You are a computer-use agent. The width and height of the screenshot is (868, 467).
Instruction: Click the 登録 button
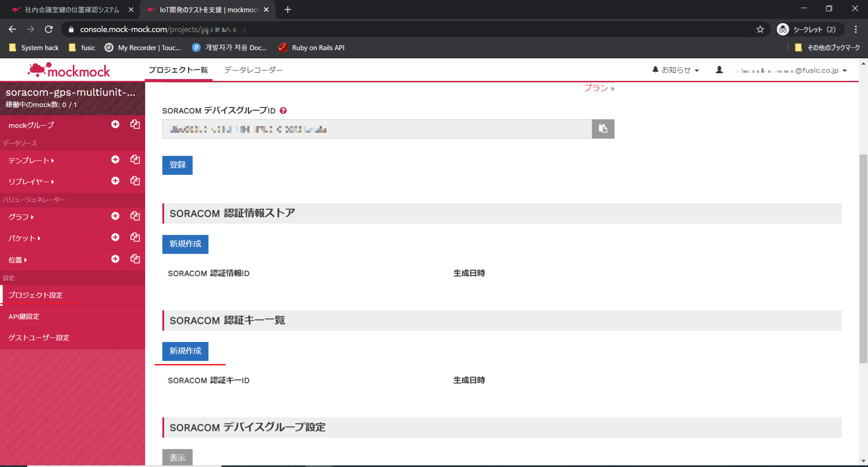(x=177, y=165)
